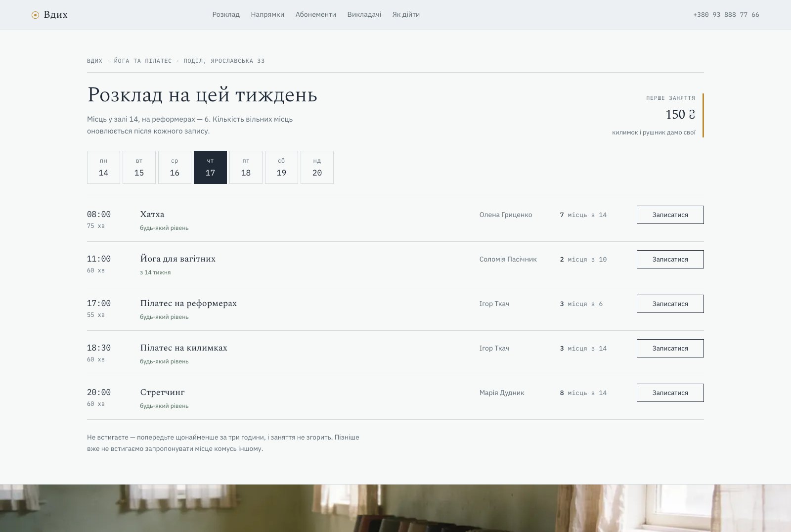Click the '7 місць з 14' availability
791x532 pixels.
[583, 215]
